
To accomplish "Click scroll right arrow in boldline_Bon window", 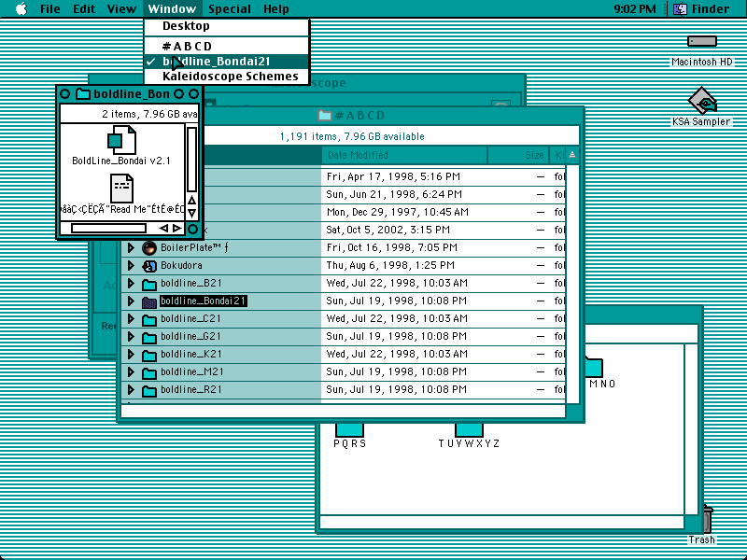I will (176, 228).
